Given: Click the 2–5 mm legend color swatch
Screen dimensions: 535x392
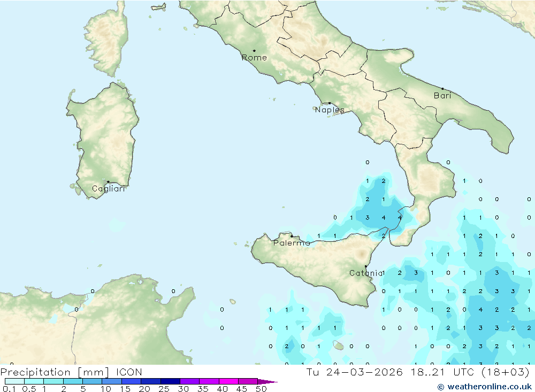Looking at the screenshot, I should pos(73,381).
